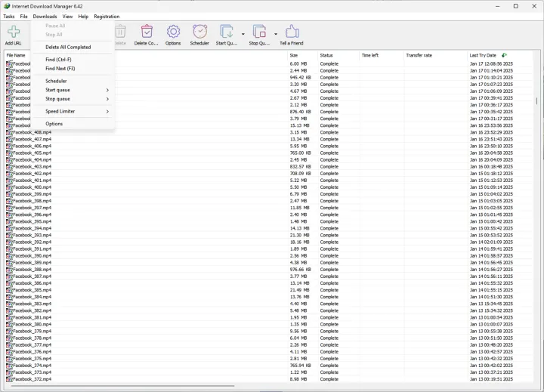Click the Start Queue toolbar icon

tap(226, 32)
